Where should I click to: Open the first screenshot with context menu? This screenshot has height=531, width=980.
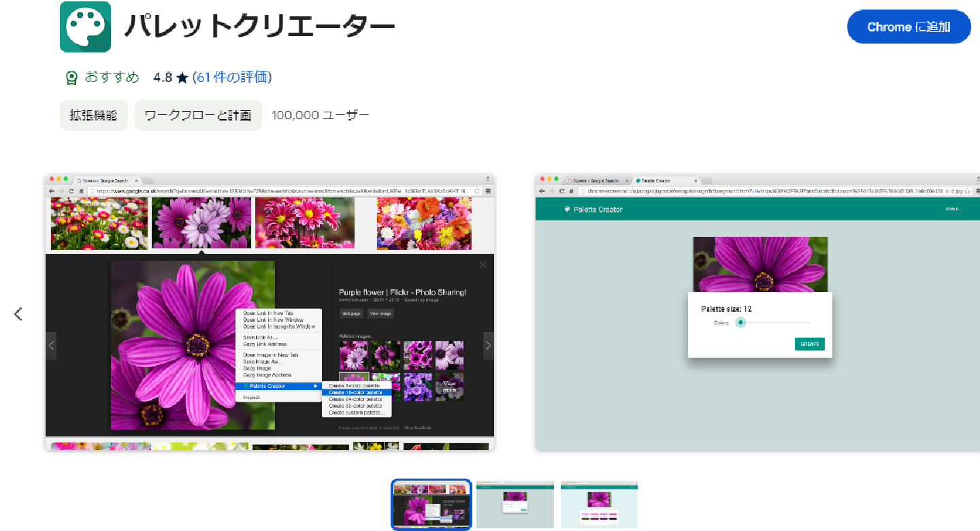click(x=270, y=312)
